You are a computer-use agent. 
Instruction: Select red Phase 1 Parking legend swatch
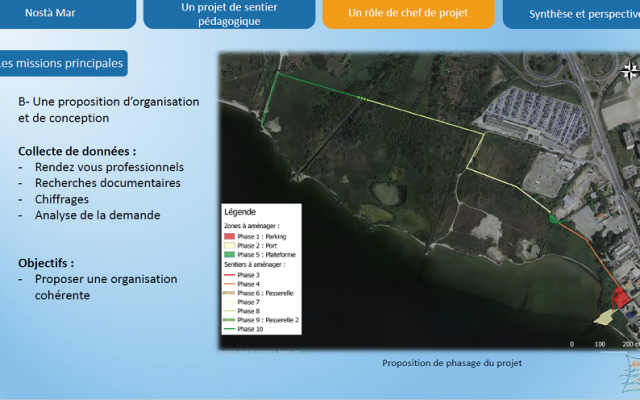point(229,237)
